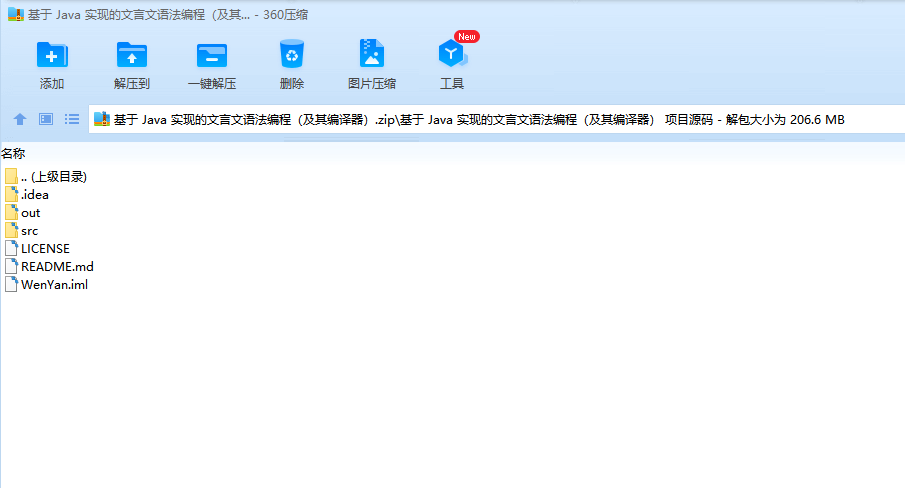Sort by the 名称 column header
This screenshot has height=488, width=905.
coord(13,153)
